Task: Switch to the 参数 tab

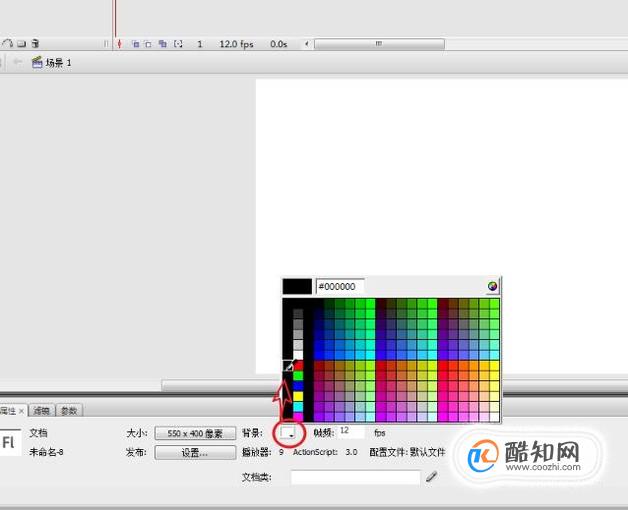Action: [x=68, y=411]
